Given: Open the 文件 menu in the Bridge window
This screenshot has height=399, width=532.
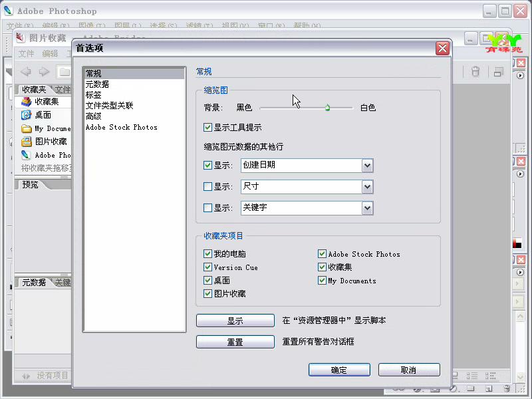Looking at the screenshot, I should (x=26, y=54).
